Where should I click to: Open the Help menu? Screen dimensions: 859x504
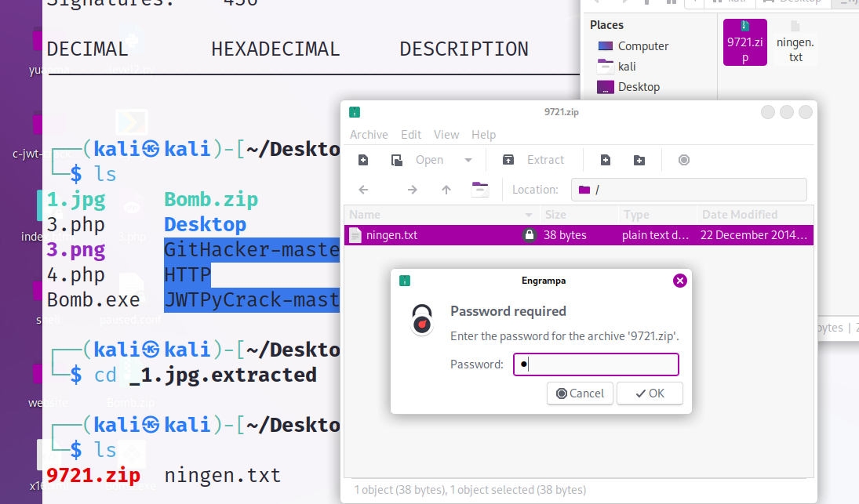coord(484,135)
